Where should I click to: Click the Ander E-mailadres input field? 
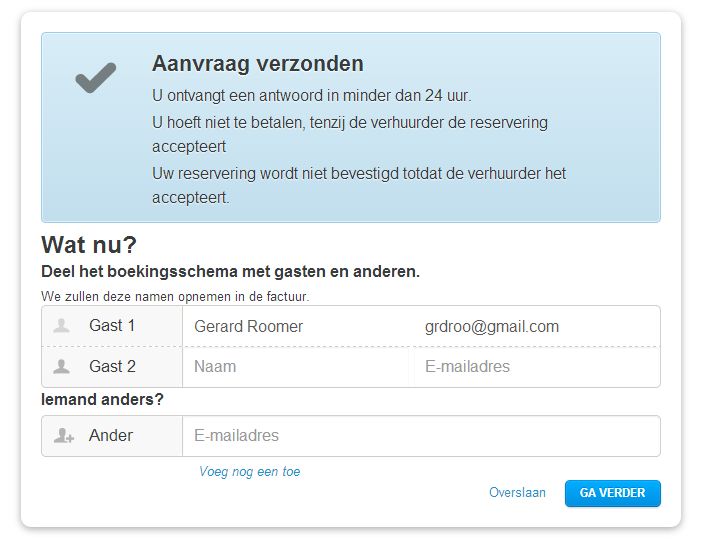420,436
